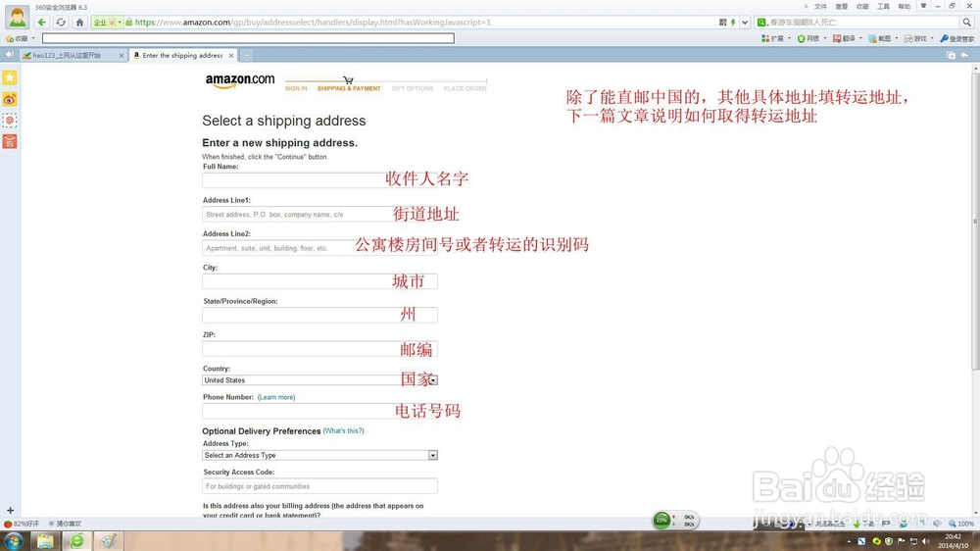Screen dimensions: 980x551
Task: Open Windows Start button
Action: [x=13, y=541]
